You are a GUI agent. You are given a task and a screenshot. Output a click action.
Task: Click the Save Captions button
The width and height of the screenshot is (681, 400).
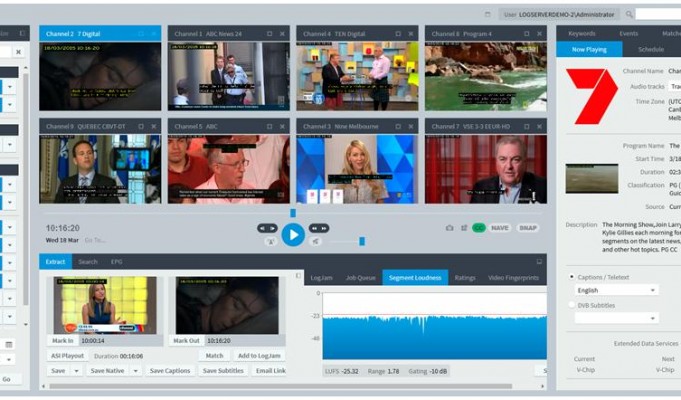[170, 370]
